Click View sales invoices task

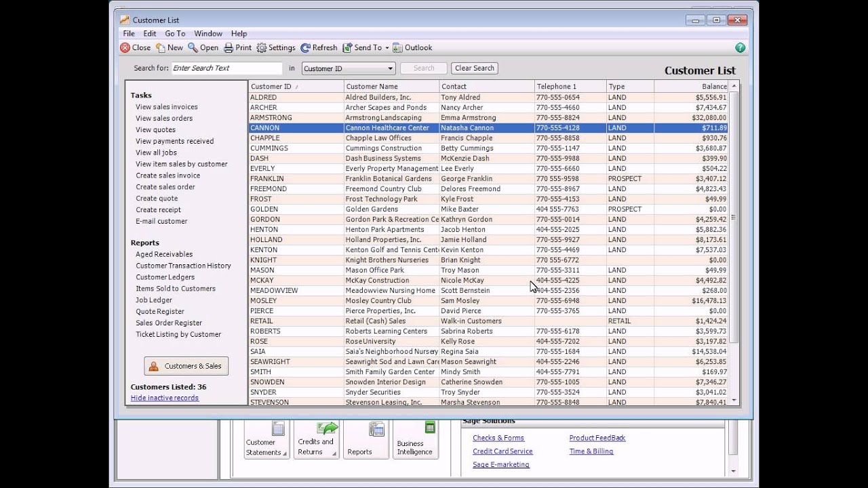point(167,106)
